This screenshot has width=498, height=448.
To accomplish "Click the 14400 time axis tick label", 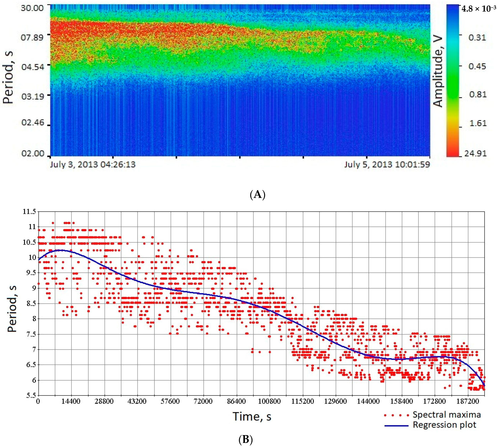I will (71, 401).
